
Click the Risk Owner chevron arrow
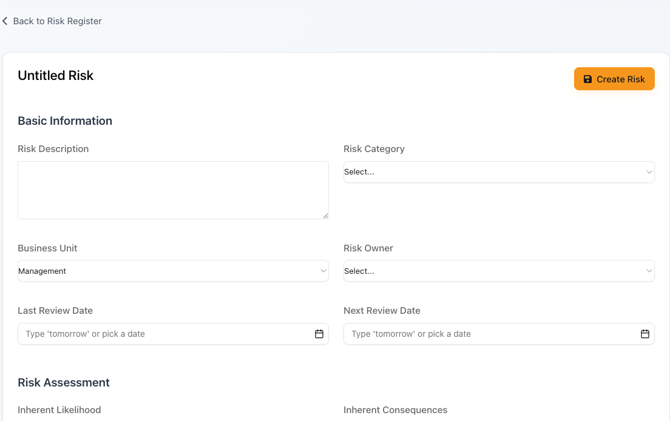(x=648, y=271)
